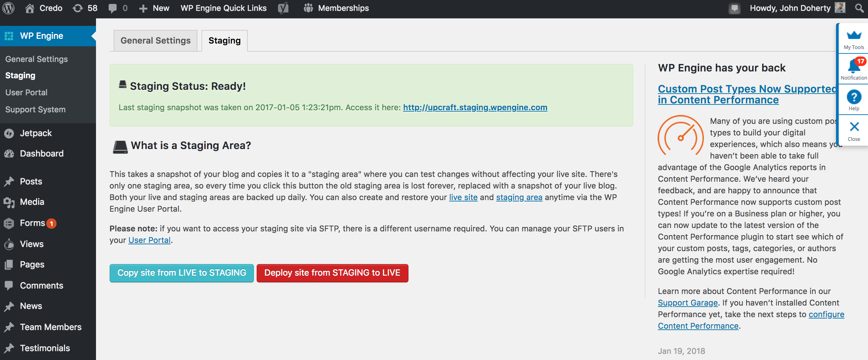Screen dimensions: 868x360
Task: Open Support System in sidebar
Action: 35,110
